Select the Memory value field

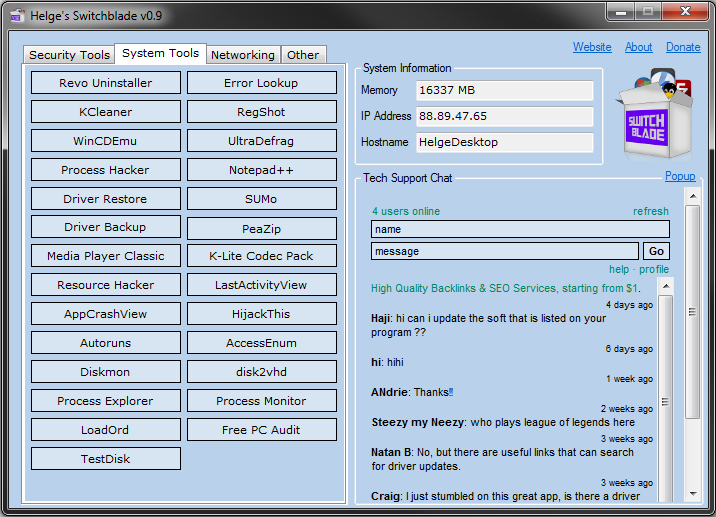point(505,90)
